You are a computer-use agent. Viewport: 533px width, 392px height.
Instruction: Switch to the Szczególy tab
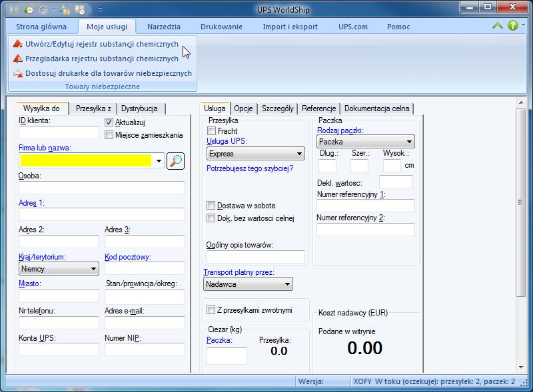277,108
